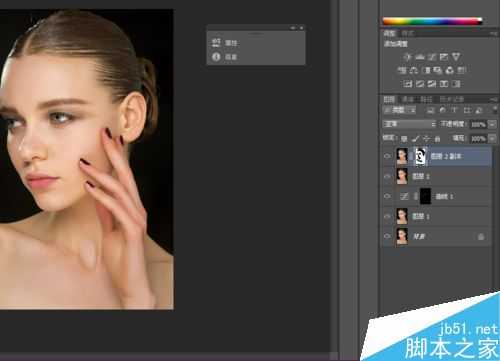This screenshot has width=500, height=361.
Task: Open the layer opacity slider arrow
Action: (492, 124)
